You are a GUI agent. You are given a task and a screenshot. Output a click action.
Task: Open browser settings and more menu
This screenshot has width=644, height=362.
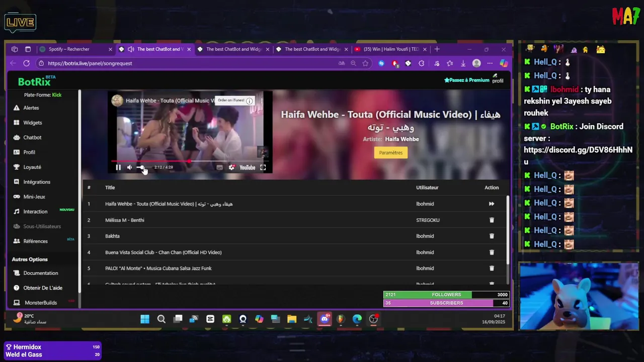pyautogui.click(x=490, y=63)
